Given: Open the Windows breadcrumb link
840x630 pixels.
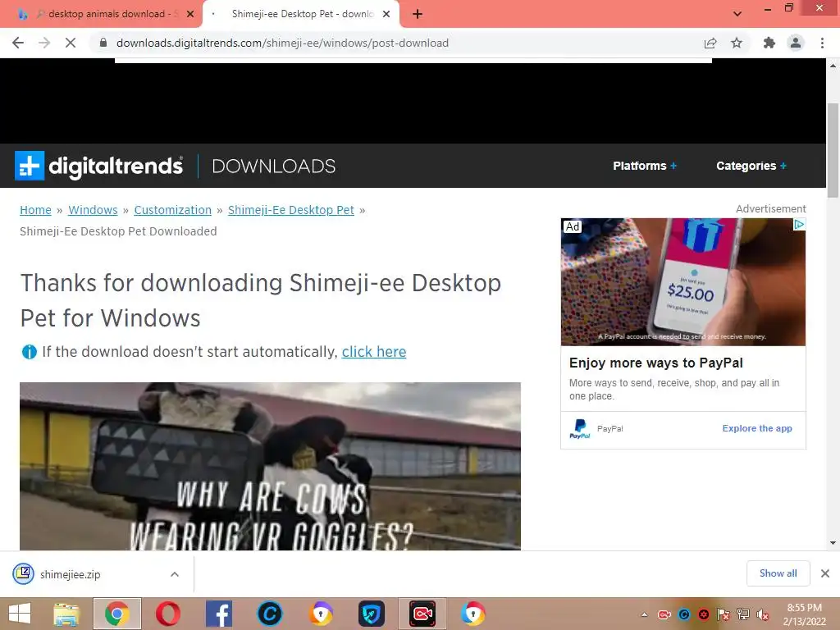Looking at the screenshot, I should click(x=93, y=210).
